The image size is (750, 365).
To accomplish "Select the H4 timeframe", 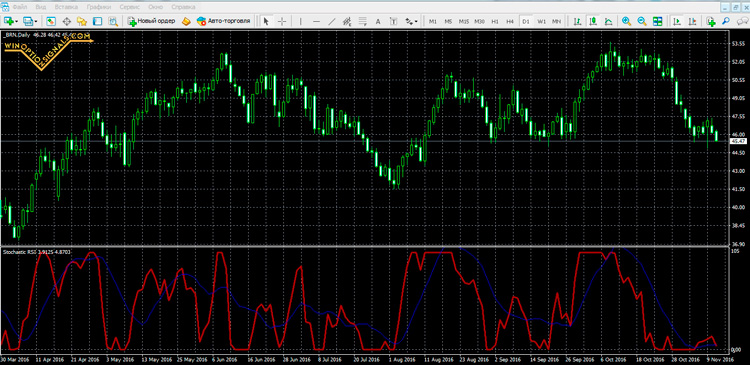I will click(x=510, y=22).
